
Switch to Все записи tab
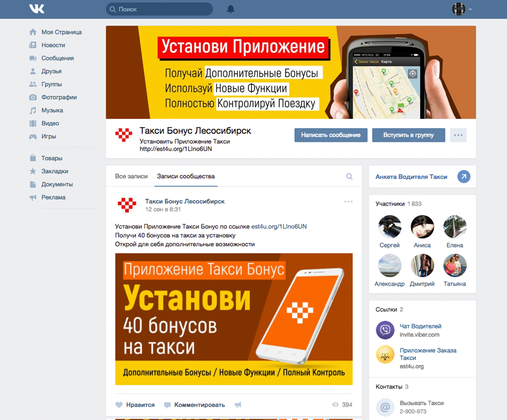click(x=131, y=176)
